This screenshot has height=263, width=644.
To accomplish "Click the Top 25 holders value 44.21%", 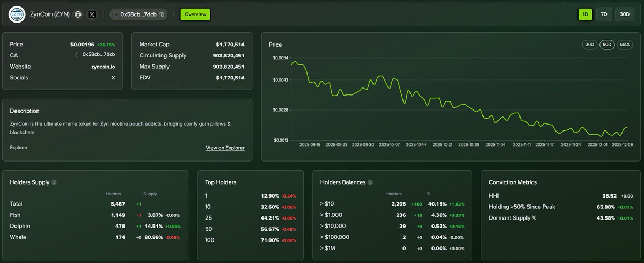I will pos(269,218).
